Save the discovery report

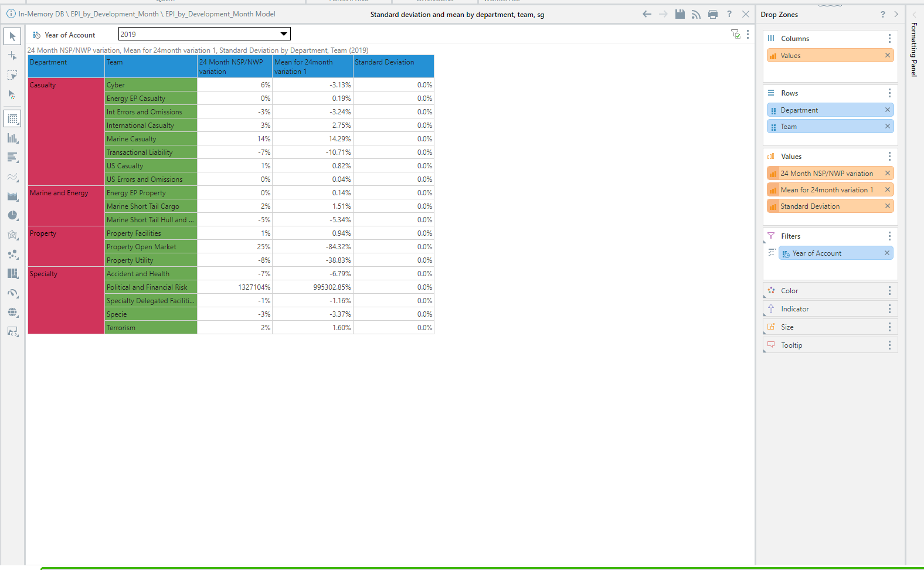pyautogui.click(x=680, y=14)
